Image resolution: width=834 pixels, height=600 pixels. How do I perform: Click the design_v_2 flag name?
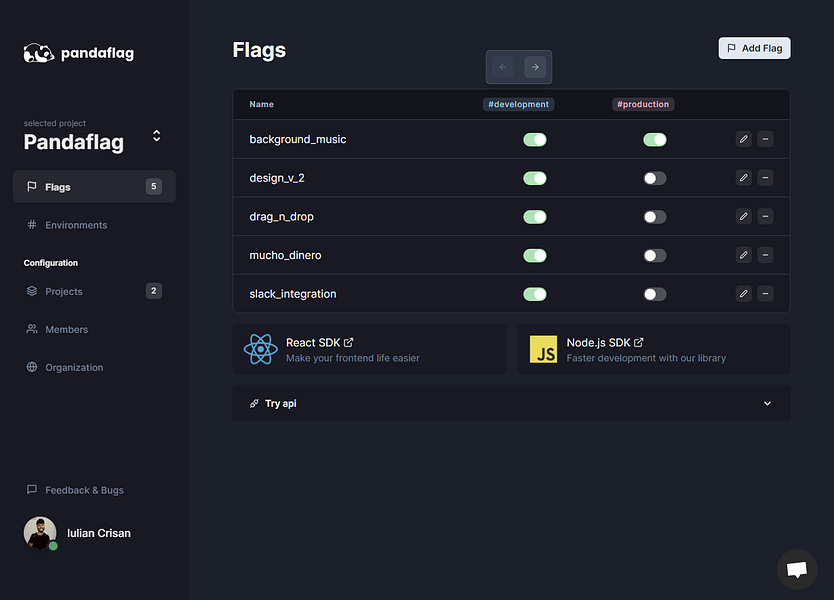(x=277, y=178)
